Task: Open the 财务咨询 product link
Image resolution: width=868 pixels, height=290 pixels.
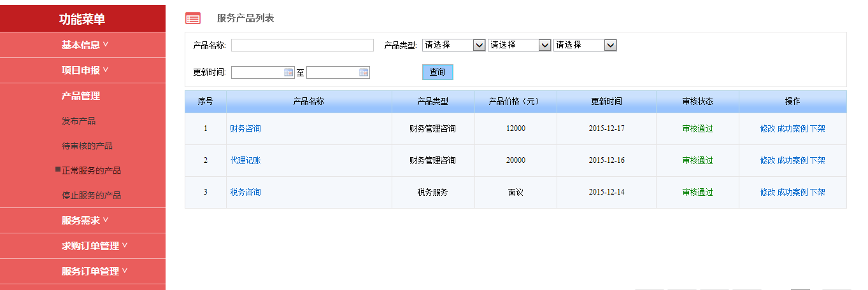Action: [x=245, y=128]
